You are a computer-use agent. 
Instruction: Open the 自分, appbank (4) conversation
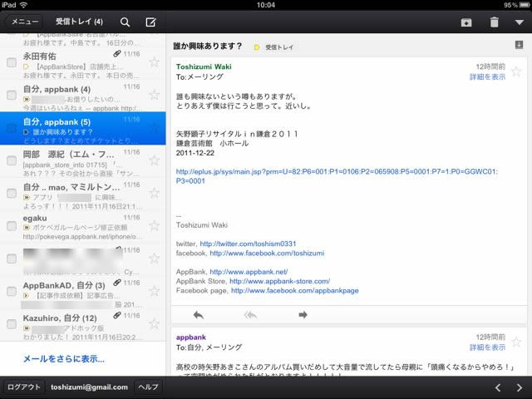(83, 96)
